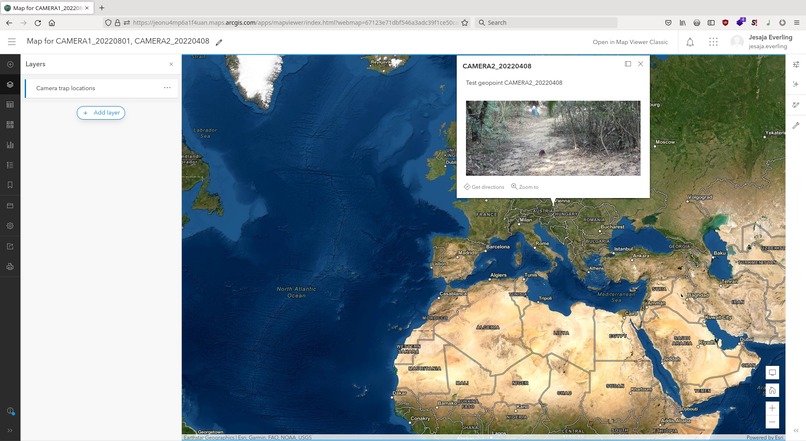
Task: Open the Basemap icon in the dark sidebar
Action: [x=10, y=124]
